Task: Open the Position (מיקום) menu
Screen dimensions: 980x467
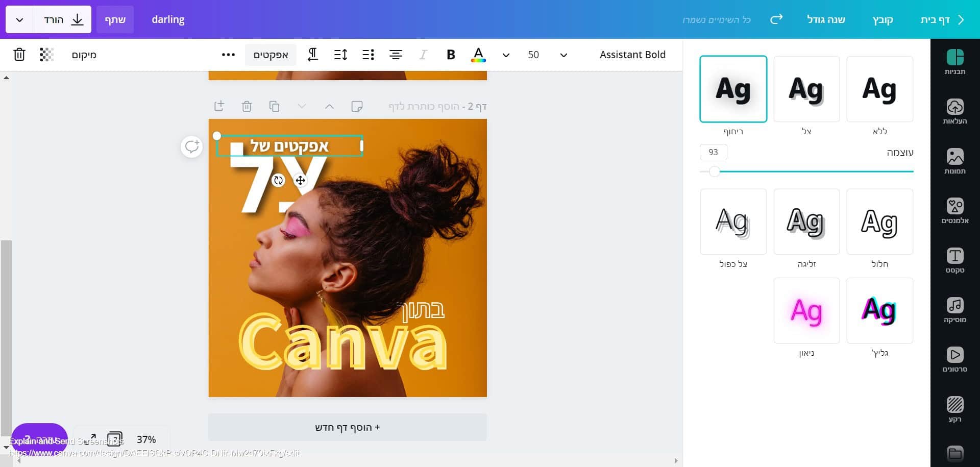Action: (84, 55)
